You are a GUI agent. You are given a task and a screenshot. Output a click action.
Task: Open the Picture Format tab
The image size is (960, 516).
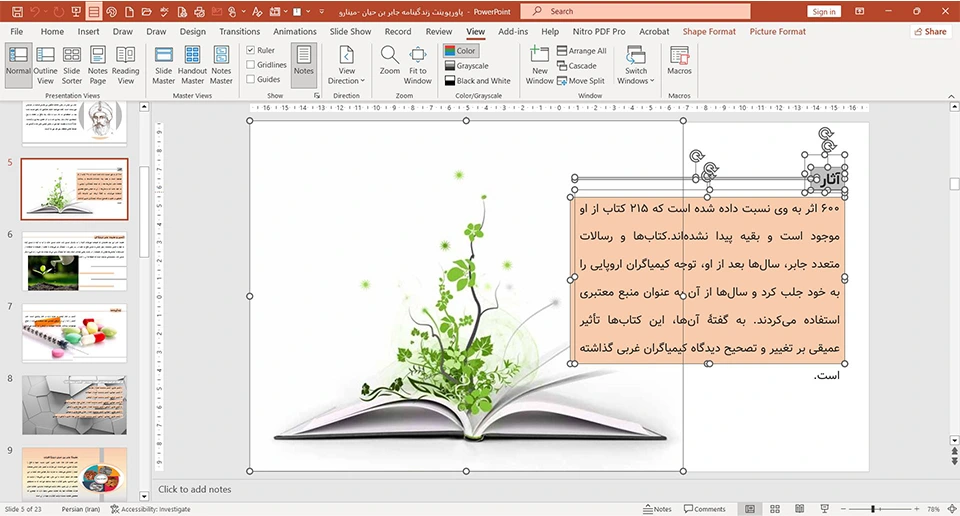tap(778, 31)
